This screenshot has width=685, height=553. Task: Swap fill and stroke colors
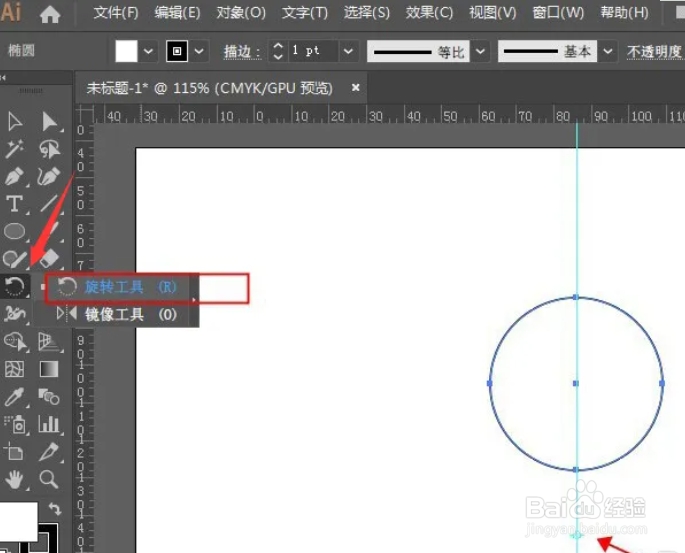55,509
